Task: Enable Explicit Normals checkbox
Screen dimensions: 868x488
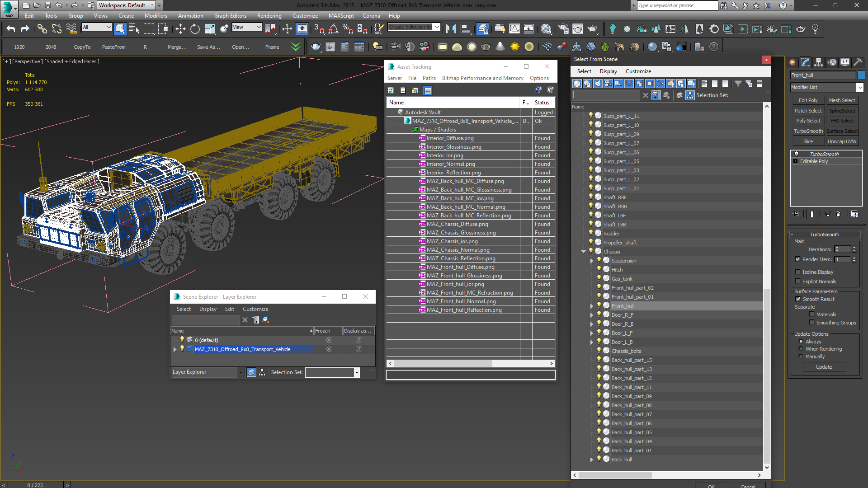Action: tap(798, 282)
